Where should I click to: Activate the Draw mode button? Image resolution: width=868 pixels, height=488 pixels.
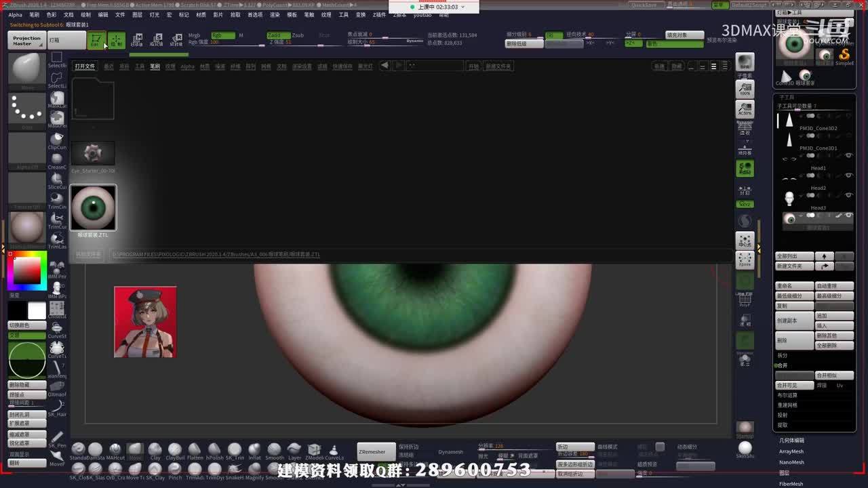(117, 41)
